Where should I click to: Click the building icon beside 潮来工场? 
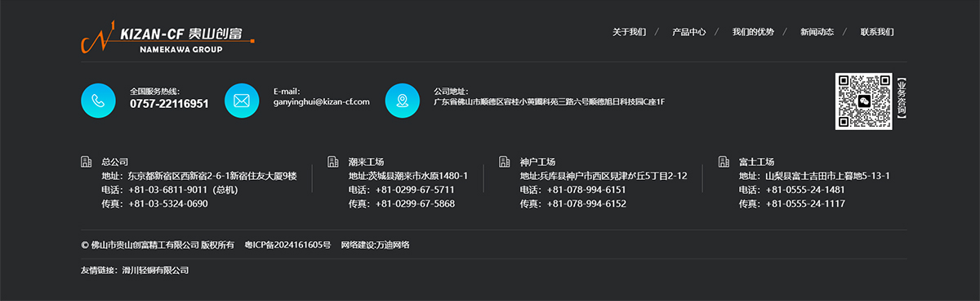pos(332,162)
